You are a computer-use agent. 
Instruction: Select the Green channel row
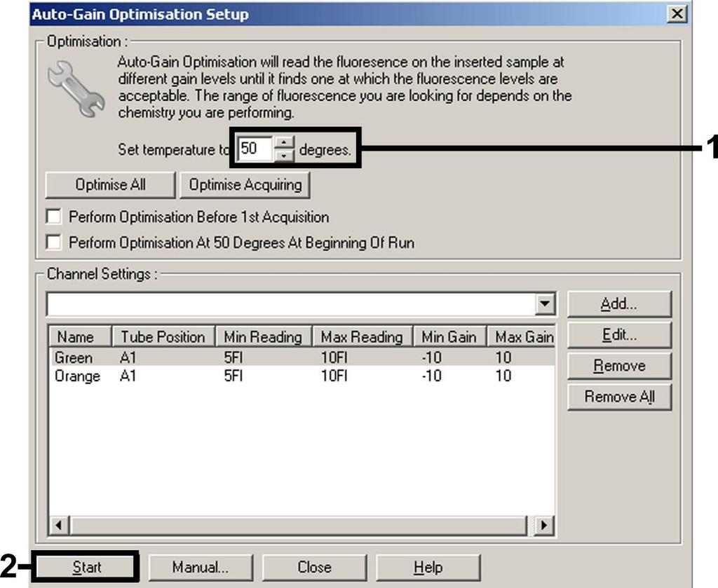click(x=302, y=357)
